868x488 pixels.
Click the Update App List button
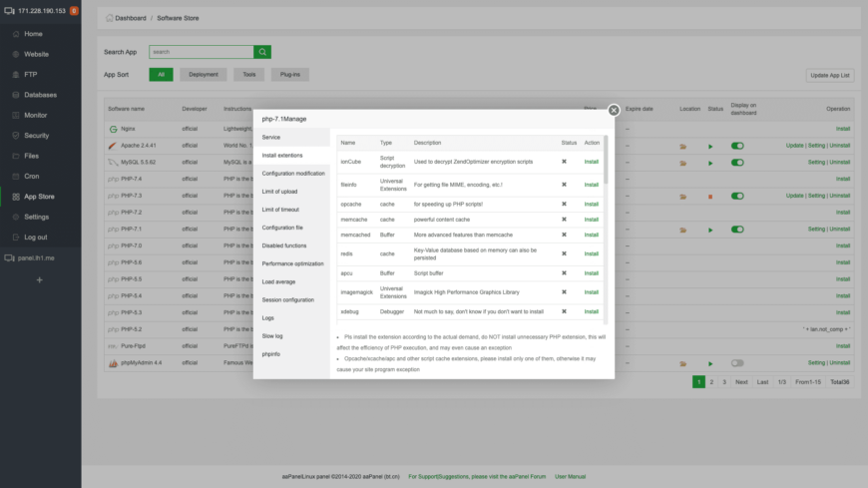(830, 76)
